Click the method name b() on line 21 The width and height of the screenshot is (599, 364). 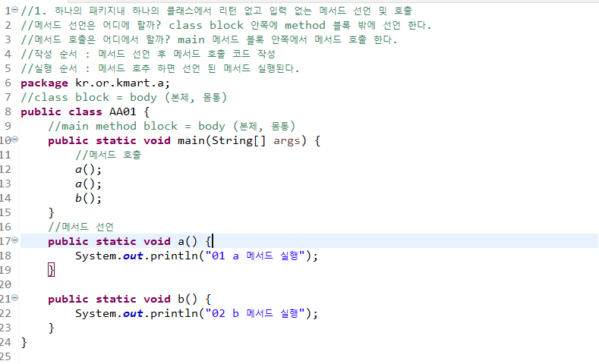[x=188, y=299]
